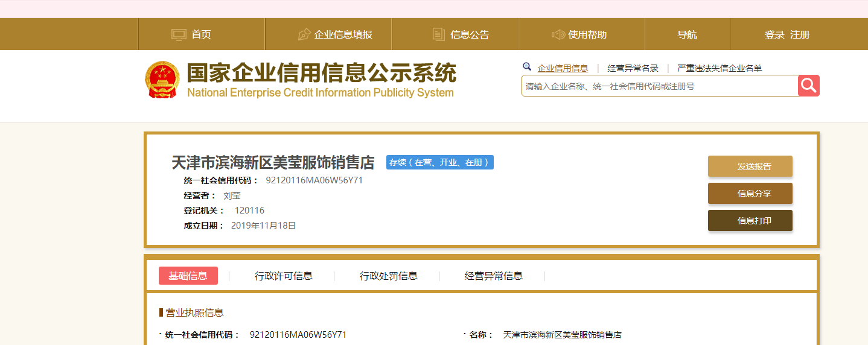This screenshot has width=868, height=345.
Task: Click the small magnifier icon above the search box
Action: (527, 67)
